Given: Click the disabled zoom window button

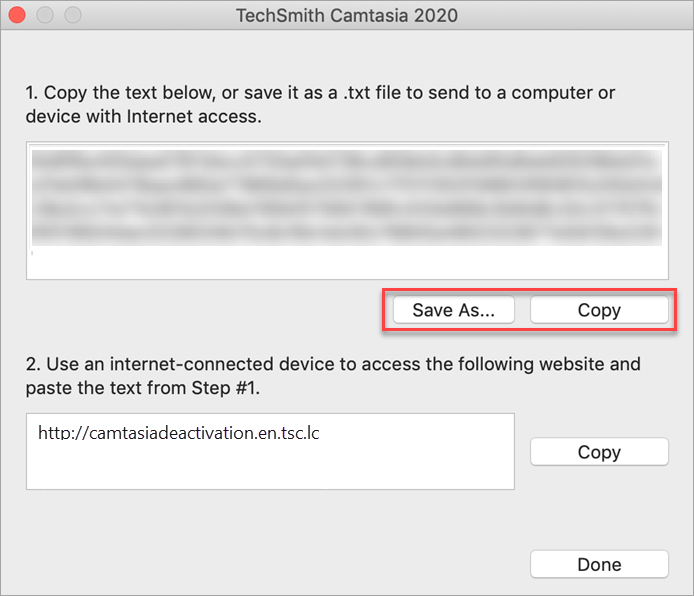Looking at the screenshot, I should tap(72, 16).
